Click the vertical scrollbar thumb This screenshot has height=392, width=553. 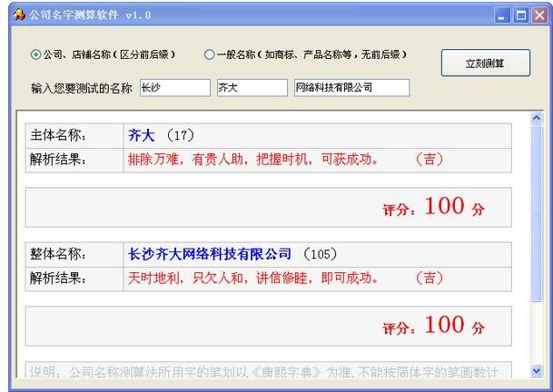point(537,213)
